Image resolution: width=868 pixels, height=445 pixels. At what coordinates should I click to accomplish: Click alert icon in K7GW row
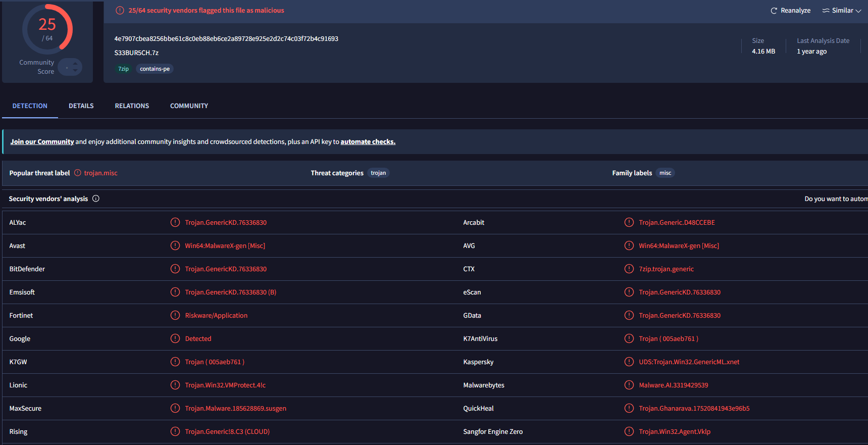tap(175, 362)
